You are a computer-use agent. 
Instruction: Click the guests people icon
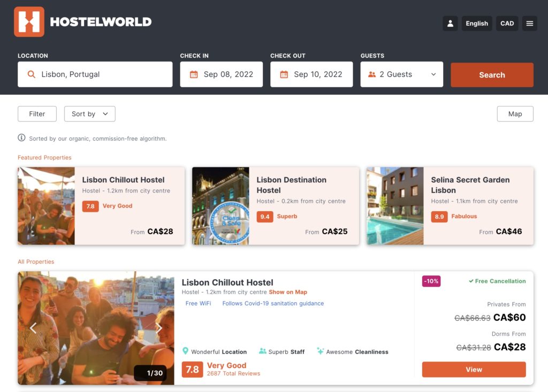(372, 74)
